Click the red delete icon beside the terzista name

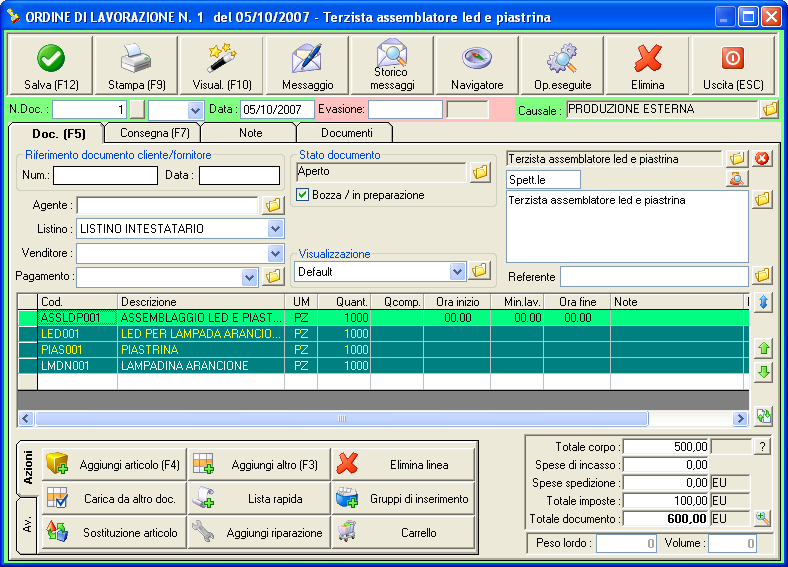[x=762, y=159]
